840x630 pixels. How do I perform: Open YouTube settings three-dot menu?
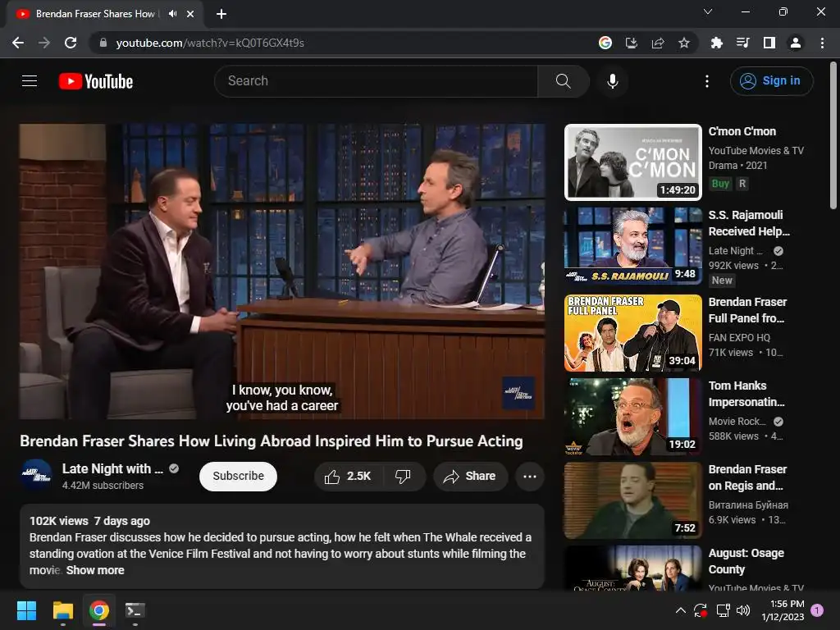tap(707, 81)
